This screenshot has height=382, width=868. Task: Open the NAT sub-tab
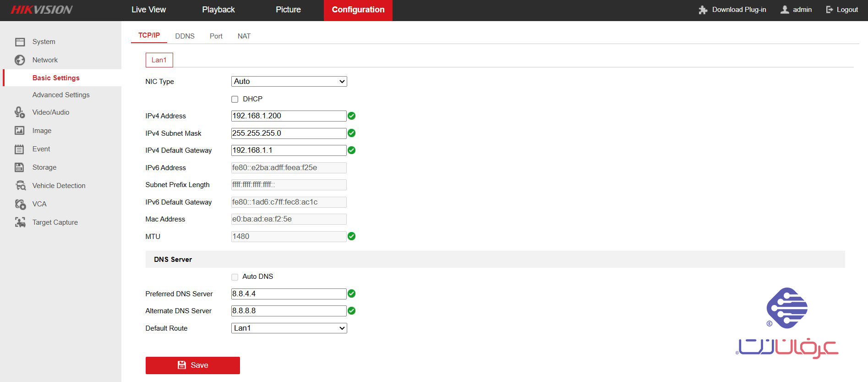(244, 36)
